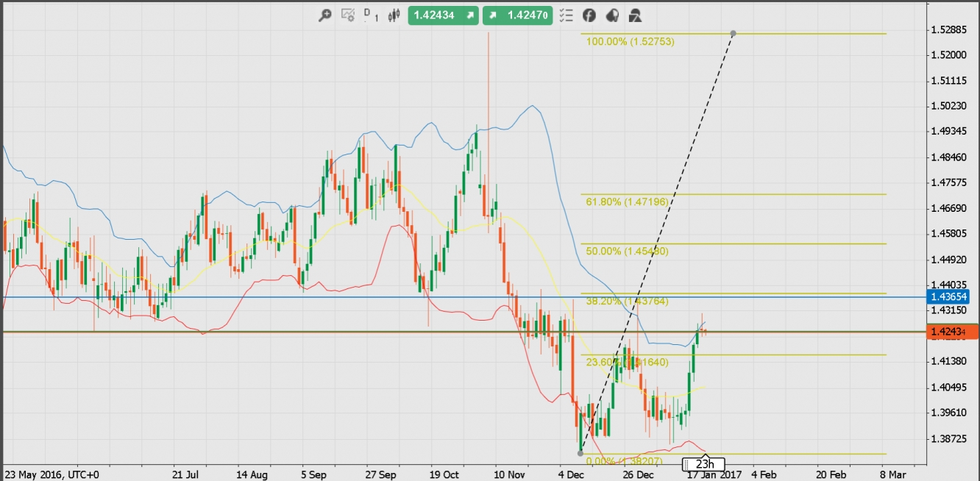This screenshot has height=481, width=980.
Task: Click the 23 May 2016, UTC+0 date label
Action: point(52,474)
